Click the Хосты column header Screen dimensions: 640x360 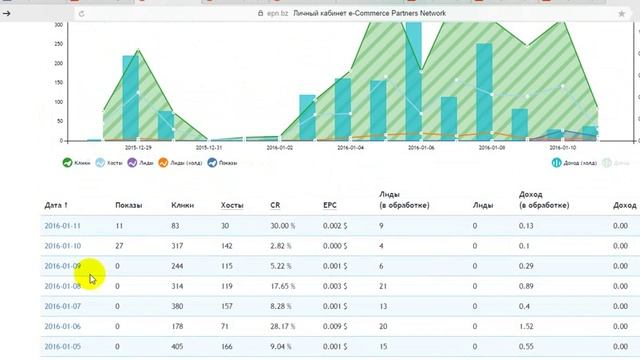[232, 205]
